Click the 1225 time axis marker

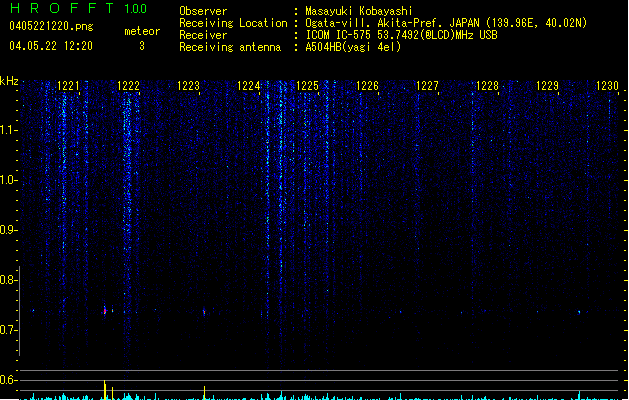coord(307,86)
